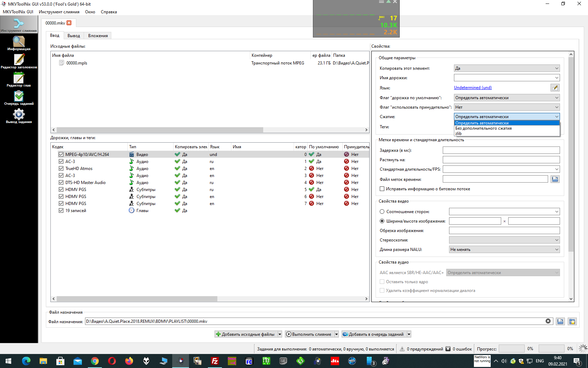Open the Справка menu
The width and height of the screenshot is (588, 368).
coord(109,12)
